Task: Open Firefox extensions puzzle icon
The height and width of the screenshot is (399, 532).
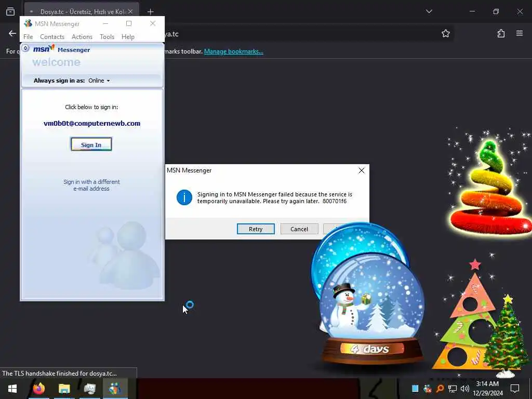Action: pos(501,33)
